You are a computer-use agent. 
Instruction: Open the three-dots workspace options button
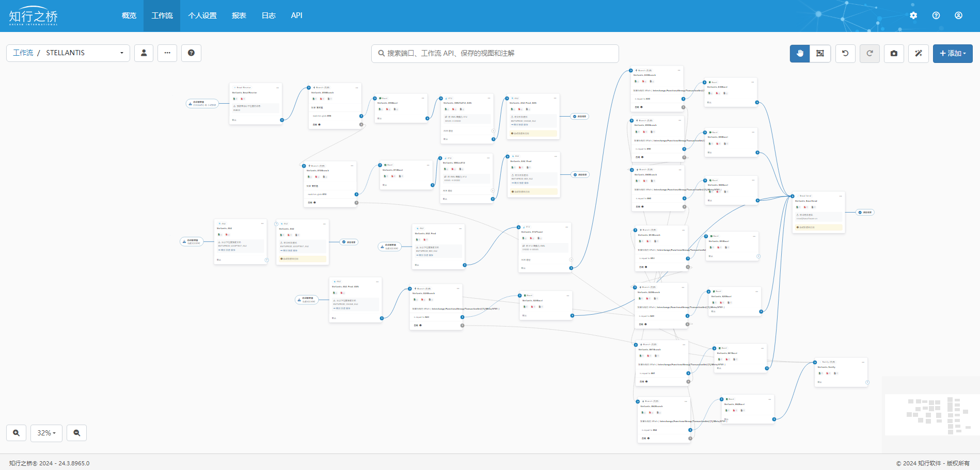[167, 53]
